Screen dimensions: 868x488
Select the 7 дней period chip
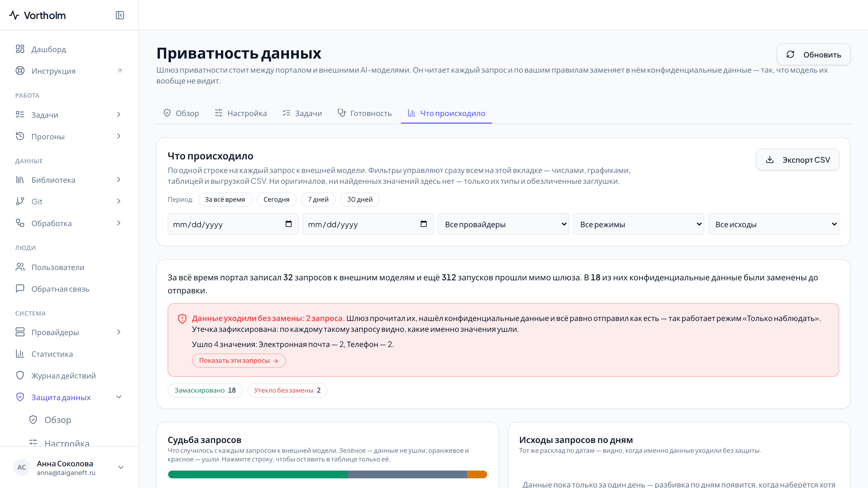tap(318, 199)
